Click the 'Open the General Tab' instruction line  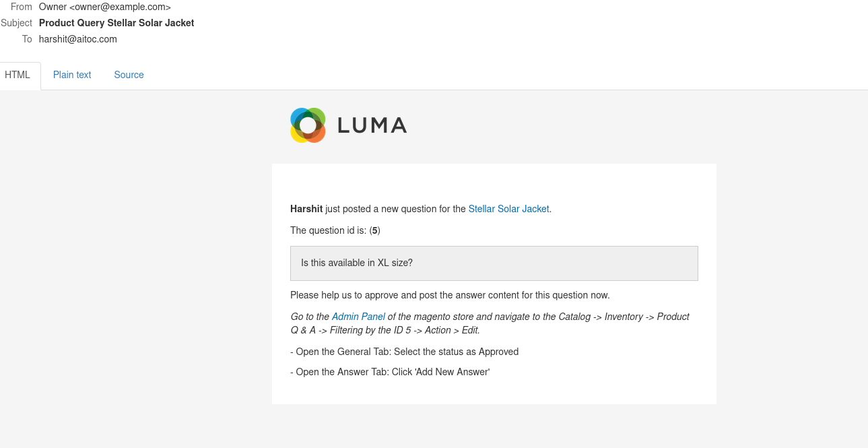[405, 352]
